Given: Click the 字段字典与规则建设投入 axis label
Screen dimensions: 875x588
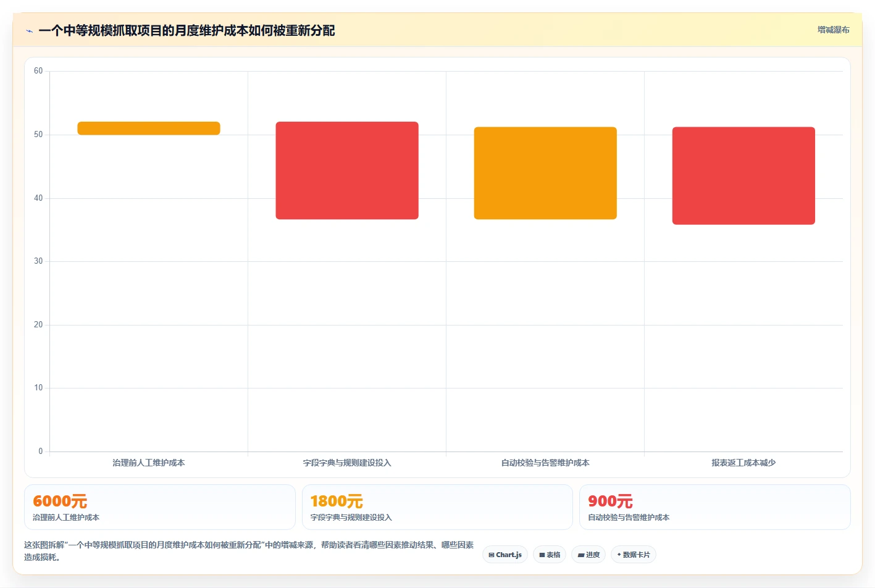Looking at the screenshot, I should pos(347,463).
